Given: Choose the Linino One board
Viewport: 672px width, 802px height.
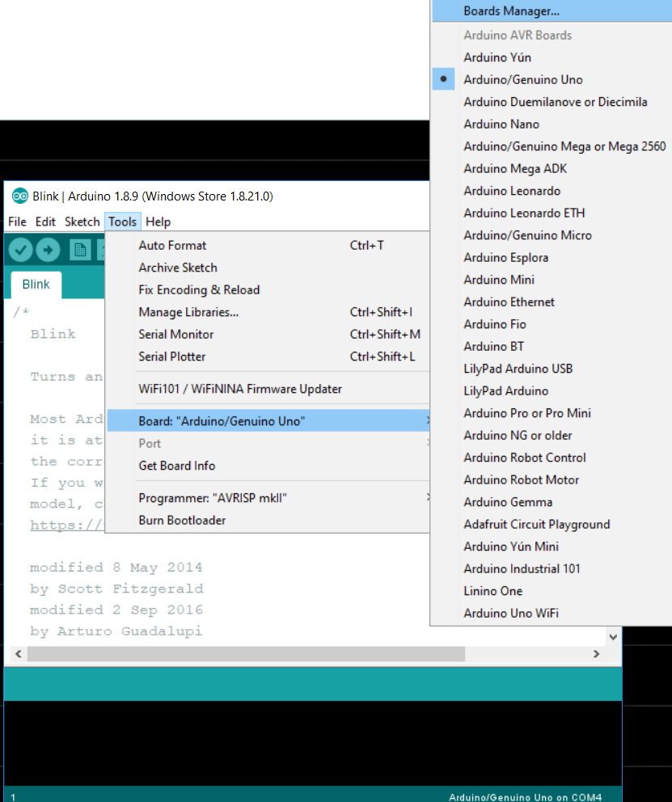Looking at the screenshot, I should 552,591.
